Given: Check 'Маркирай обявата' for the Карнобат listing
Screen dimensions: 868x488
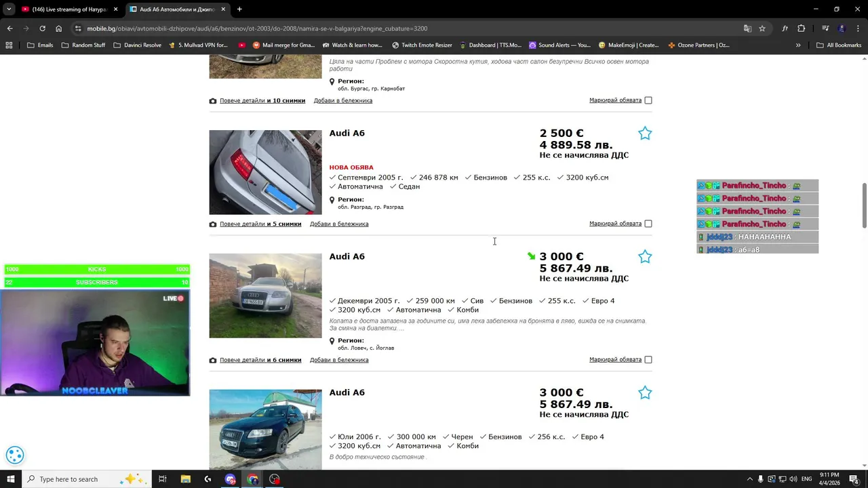Looking at the screenshot, I should [x=648, y=100].
